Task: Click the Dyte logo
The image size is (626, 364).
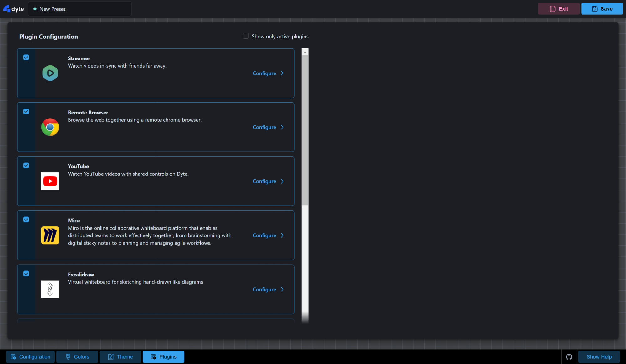Action: point(13,9)
